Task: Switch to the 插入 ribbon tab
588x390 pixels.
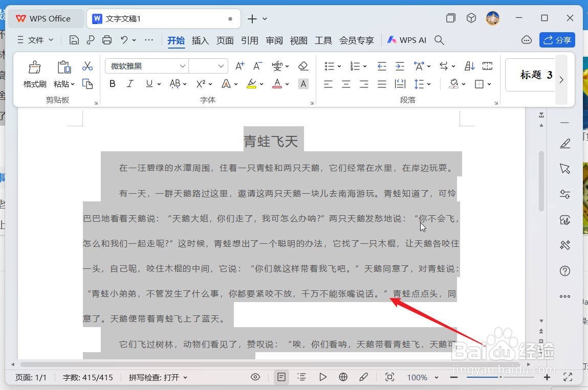Action: pos(200,40)
